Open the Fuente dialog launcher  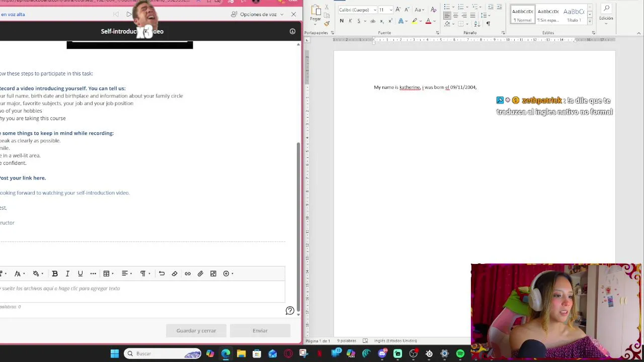[x=437, y=33]
